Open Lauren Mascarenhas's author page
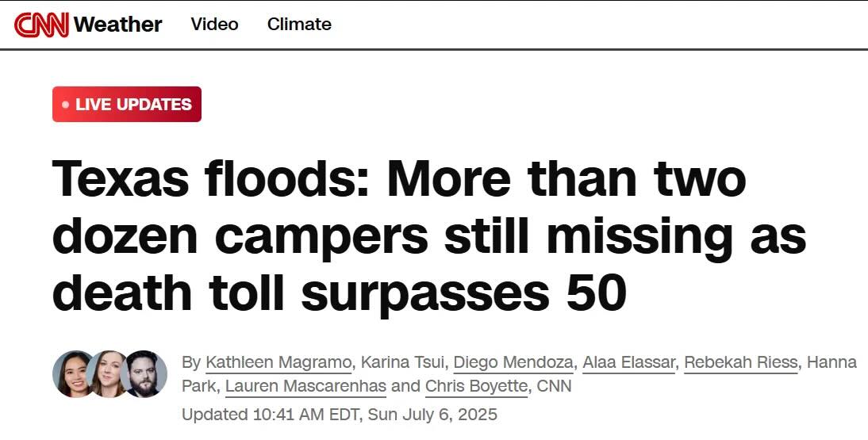The image size is (868, 440). (305, 386)
